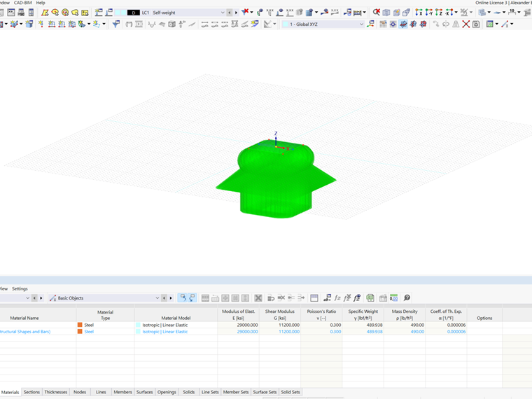Image resolution: width=532 pixels, height=399 pixels.
Task: Switch to the Surface Sets tab
Action: tap(265, 392)
